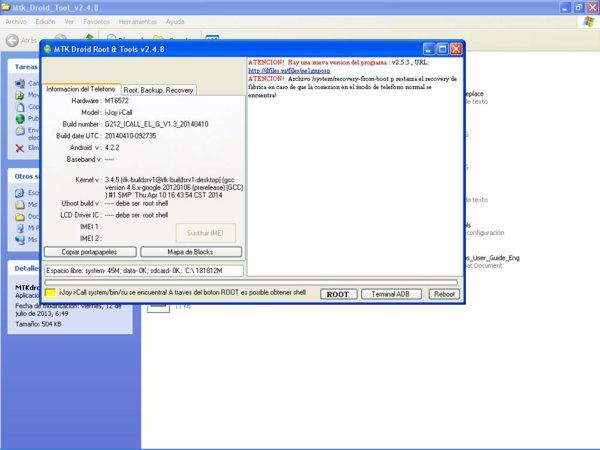The image size is (600, 450).
Task: Restore down the Explorer window
Action: click(x=579, y=7)
